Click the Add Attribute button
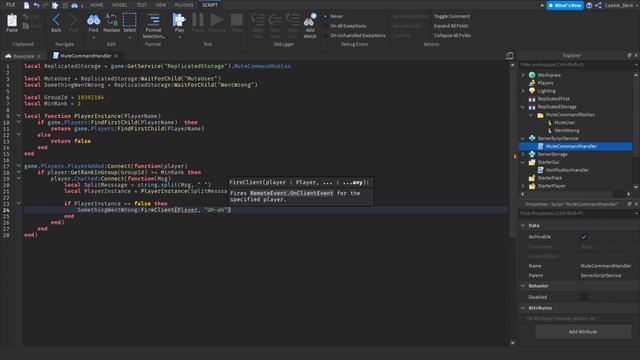Image resolution: width=640 pixels, height=360 pixels. 583,332
